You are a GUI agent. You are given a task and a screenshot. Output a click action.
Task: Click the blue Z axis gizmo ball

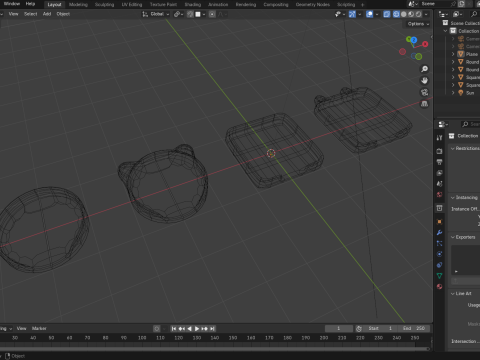414,40
